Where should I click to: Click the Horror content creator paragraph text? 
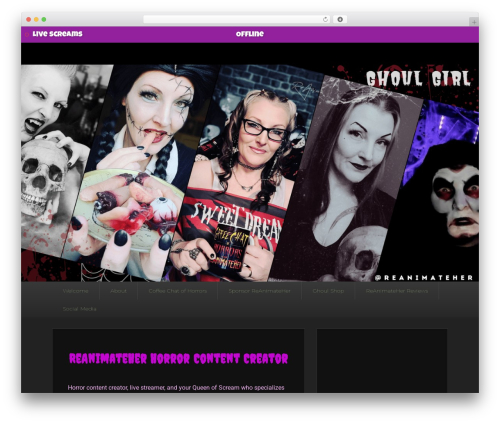coord(176,388)
